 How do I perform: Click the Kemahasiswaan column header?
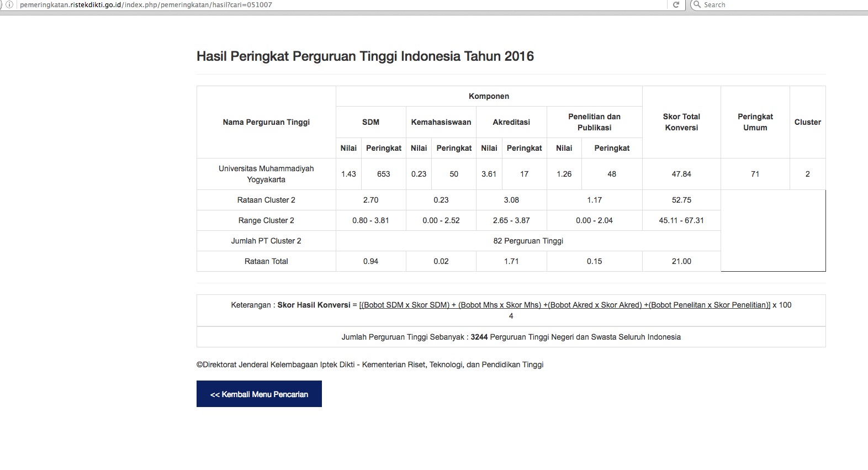(x=441, y=122)
